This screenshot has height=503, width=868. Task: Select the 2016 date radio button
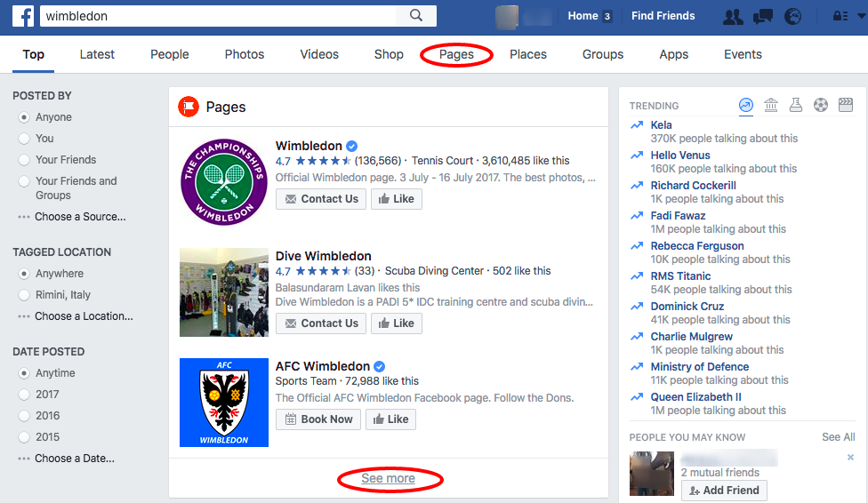[24, 416]
